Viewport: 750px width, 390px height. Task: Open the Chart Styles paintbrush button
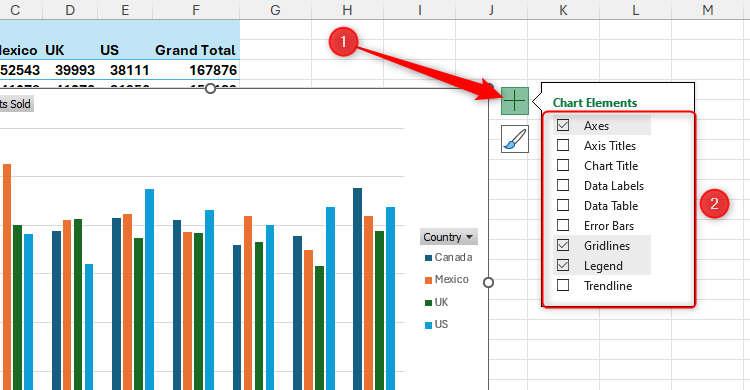[x=515, y=139]
